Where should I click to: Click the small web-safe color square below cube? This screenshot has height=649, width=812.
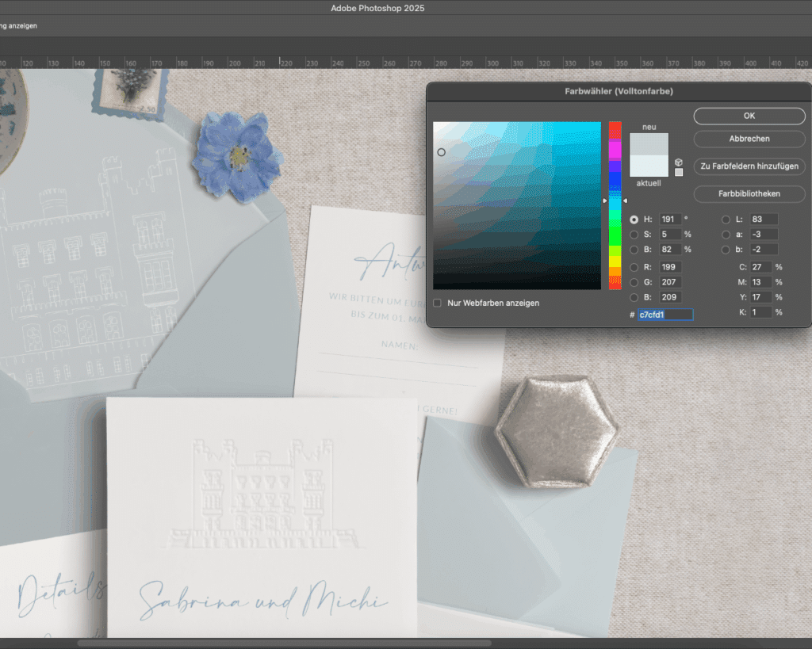679,172
